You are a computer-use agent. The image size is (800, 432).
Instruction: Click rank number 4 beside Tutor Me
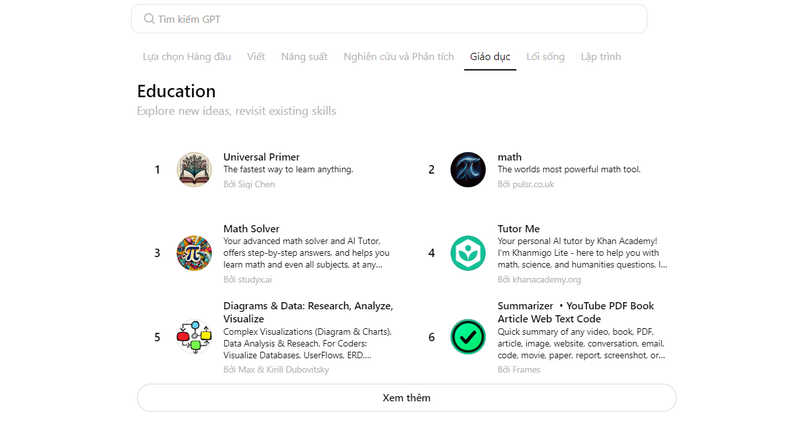point(432,253)
